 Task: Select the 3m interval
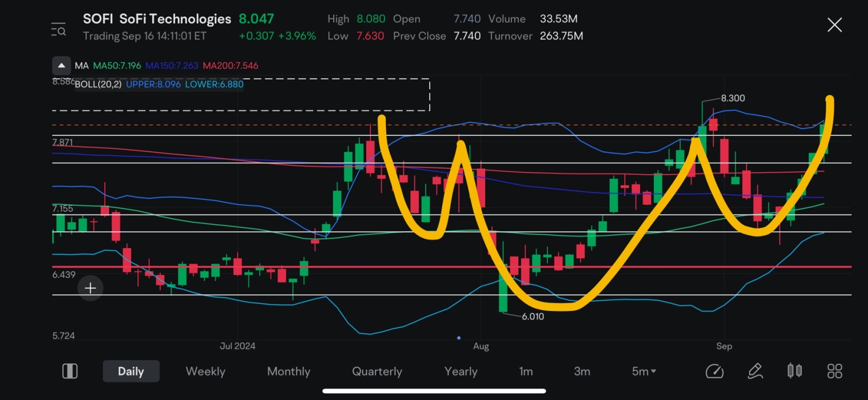[582, 371]
